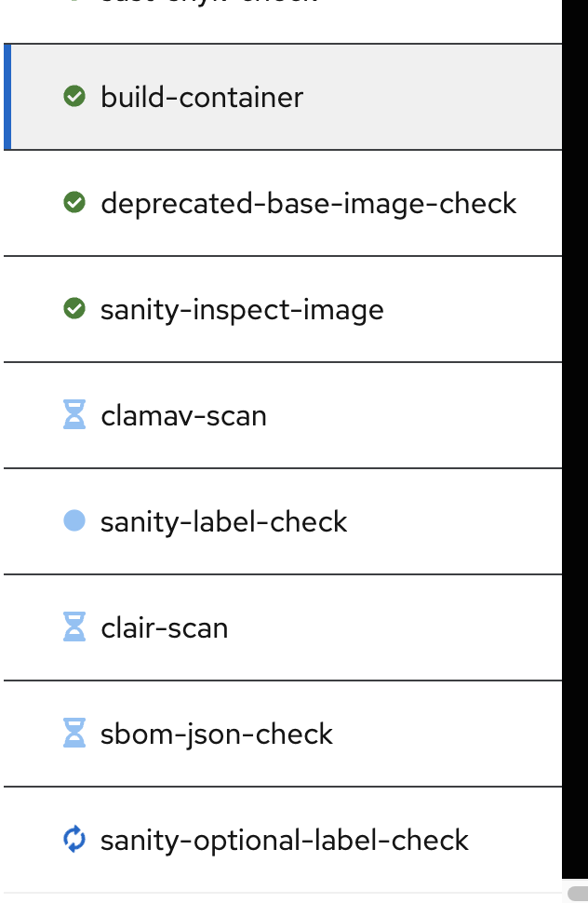Click the clamav-scan pending hourglass icon

(x=74, y=415)
